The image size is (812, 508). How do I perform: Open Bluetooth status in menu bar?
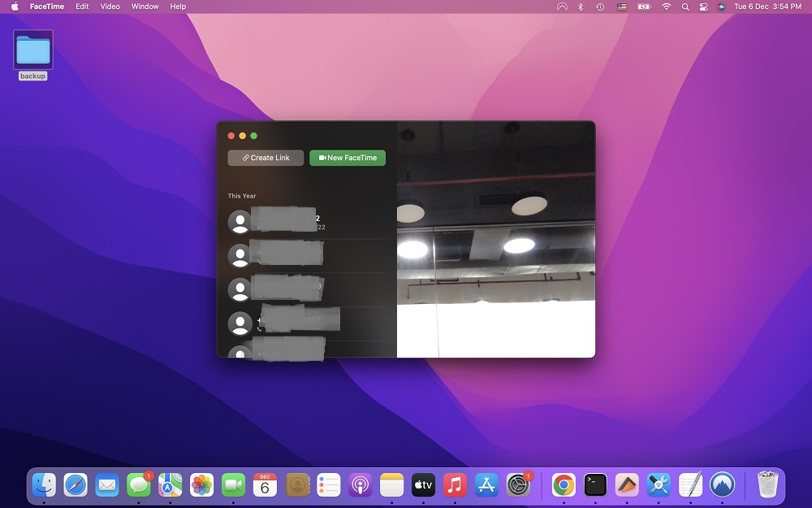pos(581,7)
